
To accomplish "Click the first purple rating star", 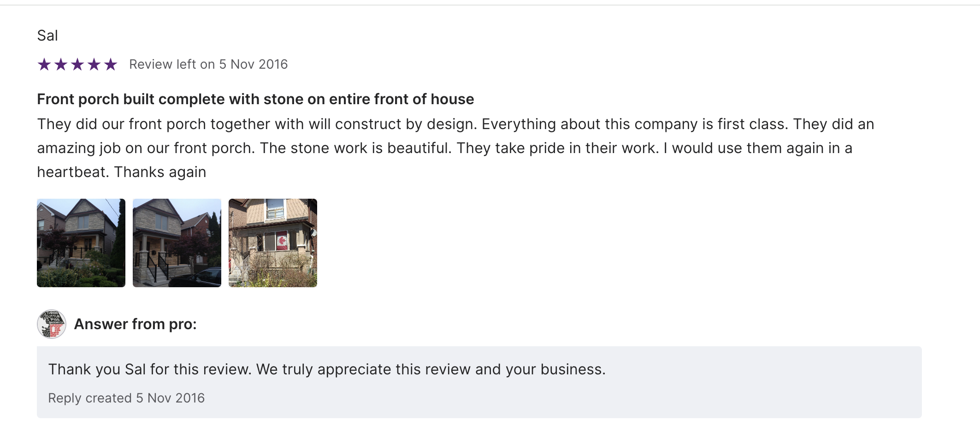I will click(x=44, y=65).
